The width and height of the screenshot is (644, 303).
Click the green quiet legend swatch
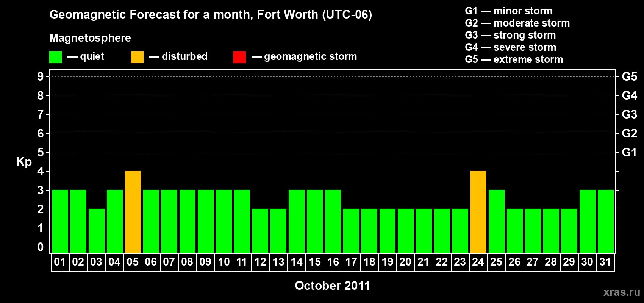pyautogui.click(x=55, y=57)
